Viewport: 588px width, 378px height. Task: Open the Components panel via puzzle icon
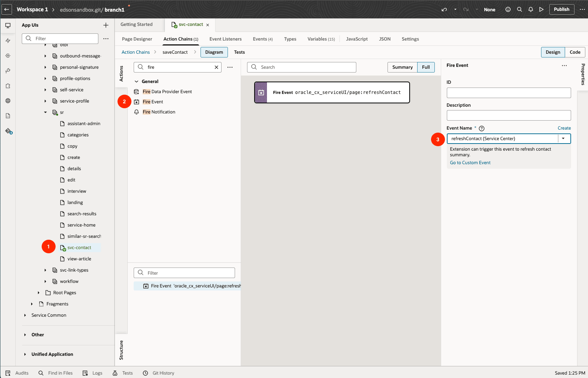(8, 86)
